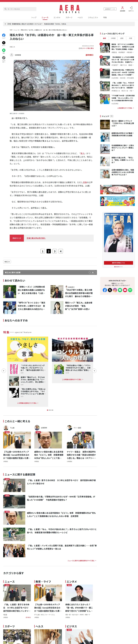Go to pagination page 3
This screenshot has width=138, height=644.
tap(55, 251)
